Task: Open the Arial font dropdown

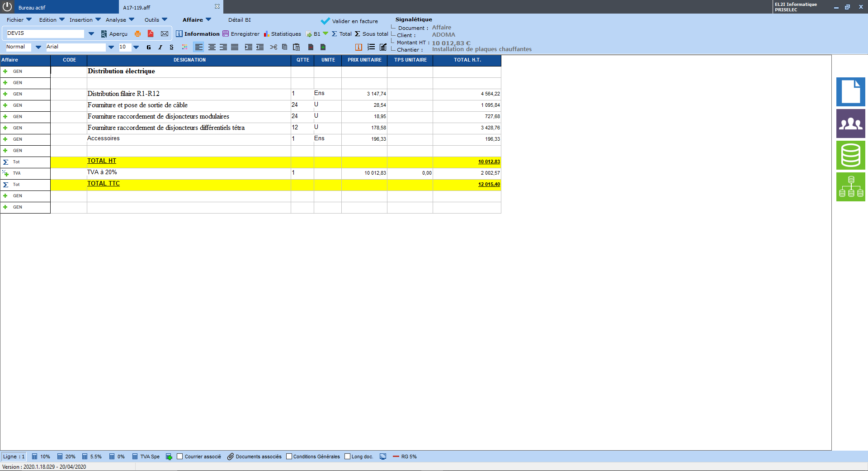Action: [x=111, y=47]
